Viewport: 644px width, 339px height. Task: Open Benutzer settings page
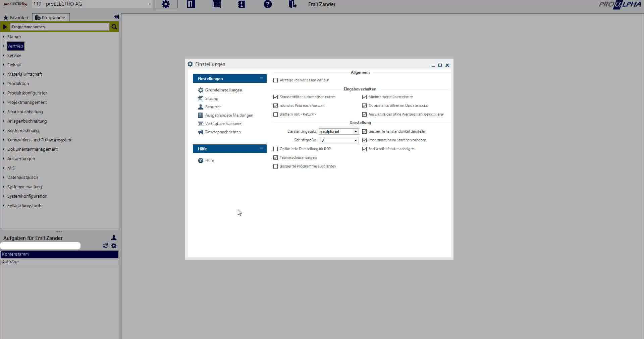213,107
